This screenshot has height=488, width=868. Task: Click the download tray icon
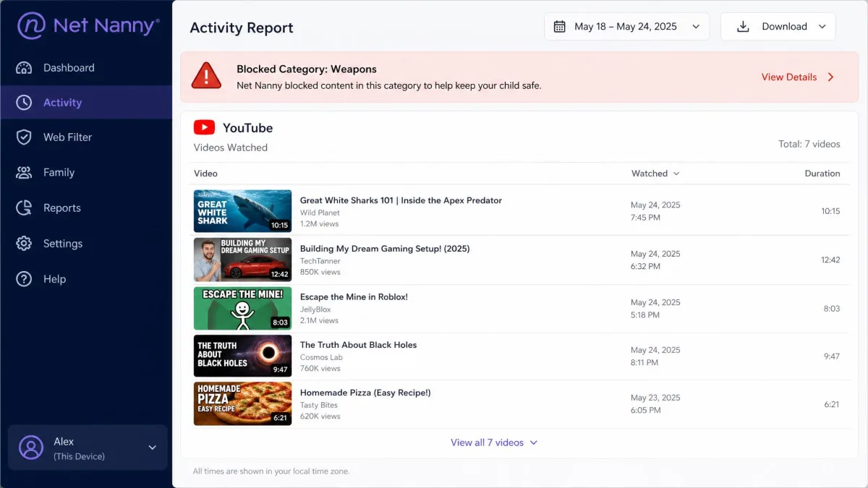(743, 27)
